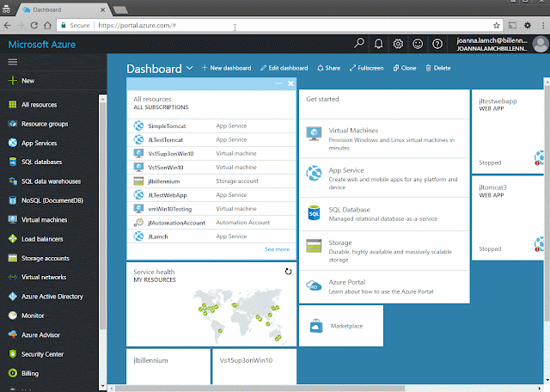Image resolution: width=550 pixels, height=392 pixels.
Task: Open the Vs15up3onWin10 dashboard tile
Action: click(254, 366)
